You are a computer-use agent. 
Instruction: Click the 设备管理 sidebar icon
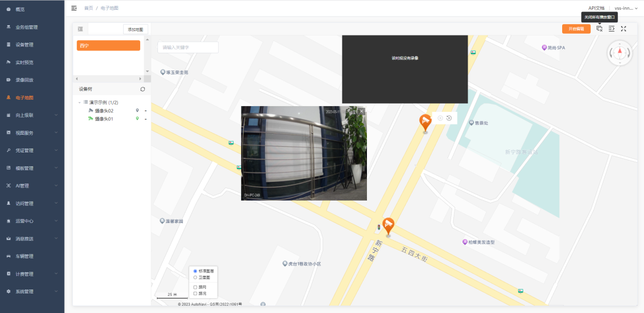click(9, 44)
